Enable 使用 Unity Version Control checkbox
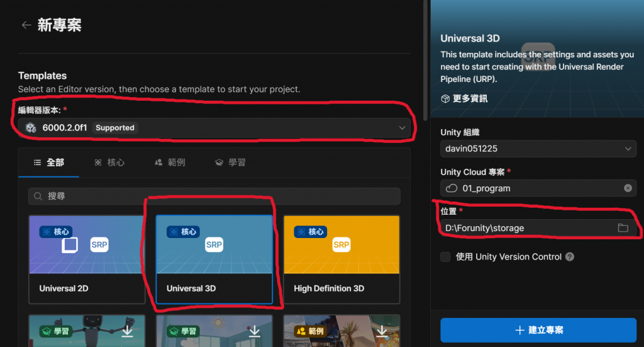 445,257
